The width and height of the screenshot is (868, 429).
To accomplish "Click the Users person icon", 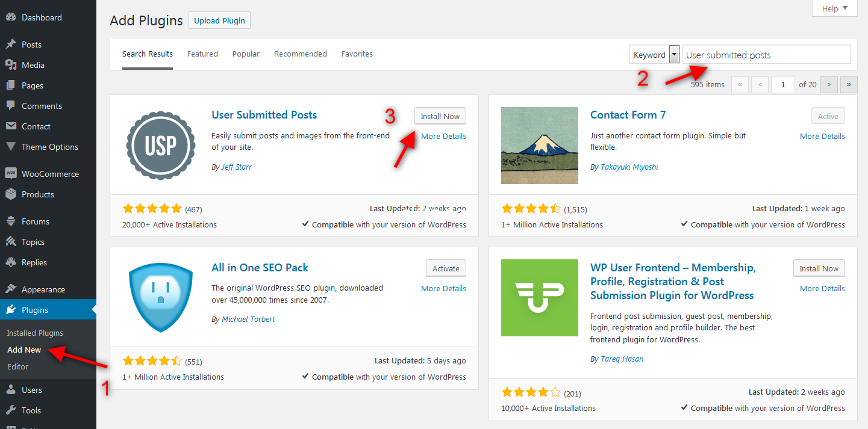I will pos(10,390).
